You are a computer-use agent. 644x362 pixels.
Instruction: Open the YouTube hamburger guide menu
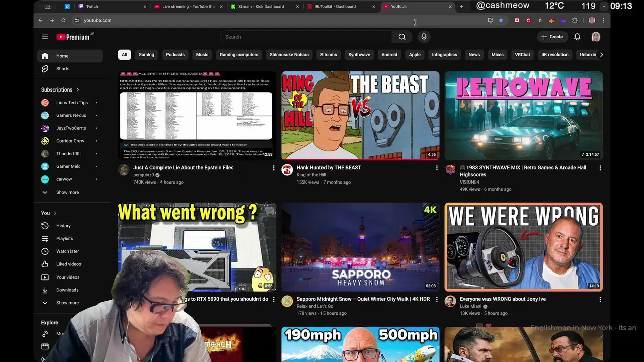(x=45, y=37)
